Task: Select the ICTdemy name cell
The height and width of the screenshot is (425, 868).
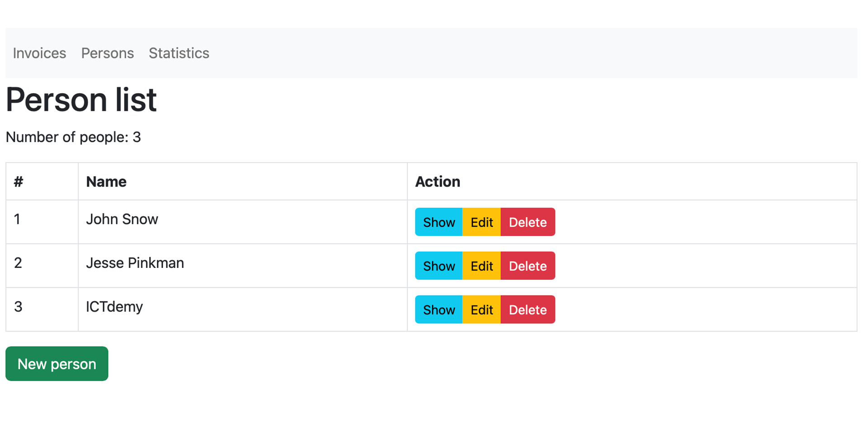Action: coord(114,307)
